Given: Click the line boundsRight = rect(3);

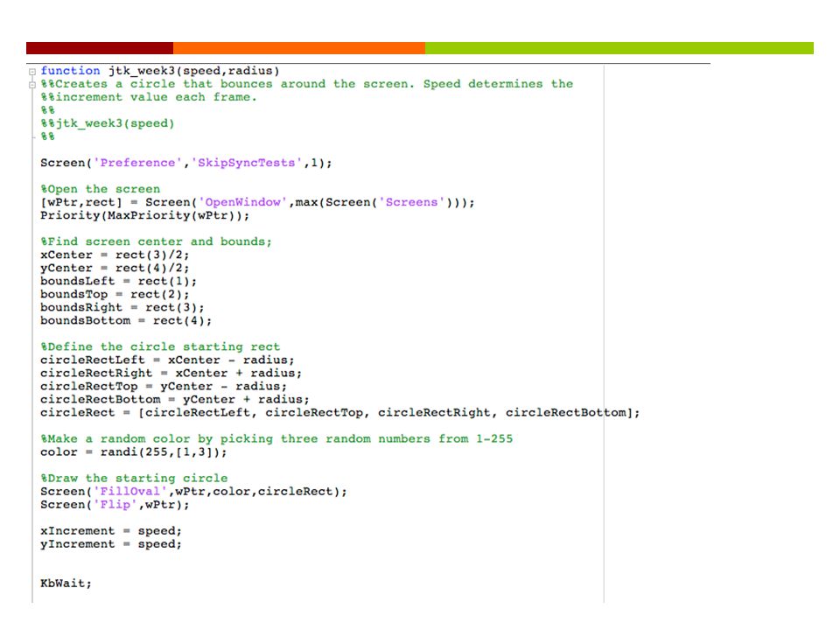Looking at the screenshot, I should [x=122, y=307].
